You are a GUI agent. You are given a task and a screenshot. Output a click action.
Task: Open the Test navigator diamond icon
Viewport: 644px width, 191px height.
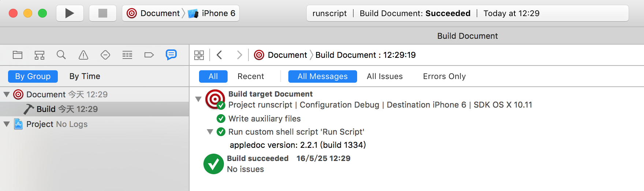point(105,55)
